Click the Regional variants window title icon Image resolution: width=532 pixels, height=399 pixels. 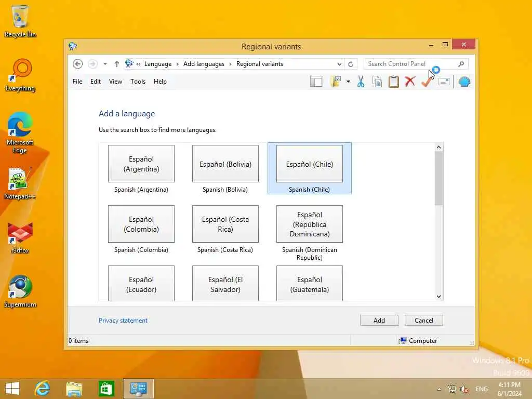point(73,46)
